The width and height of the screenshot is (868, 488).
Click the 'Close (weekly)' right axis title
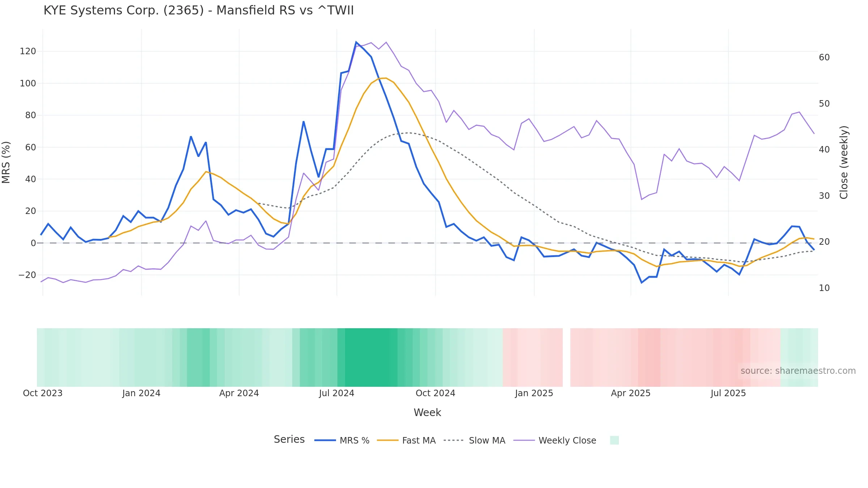[844, 162]
